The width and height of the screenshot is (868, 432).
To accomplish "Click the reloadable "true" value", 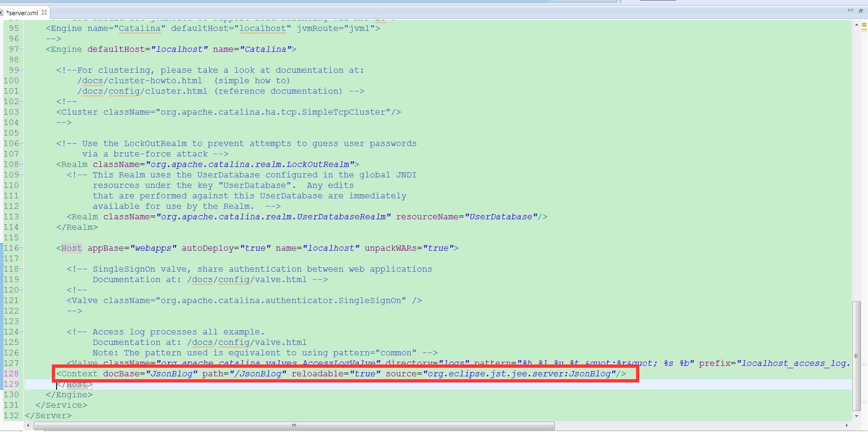I will (x=365, y=374).
